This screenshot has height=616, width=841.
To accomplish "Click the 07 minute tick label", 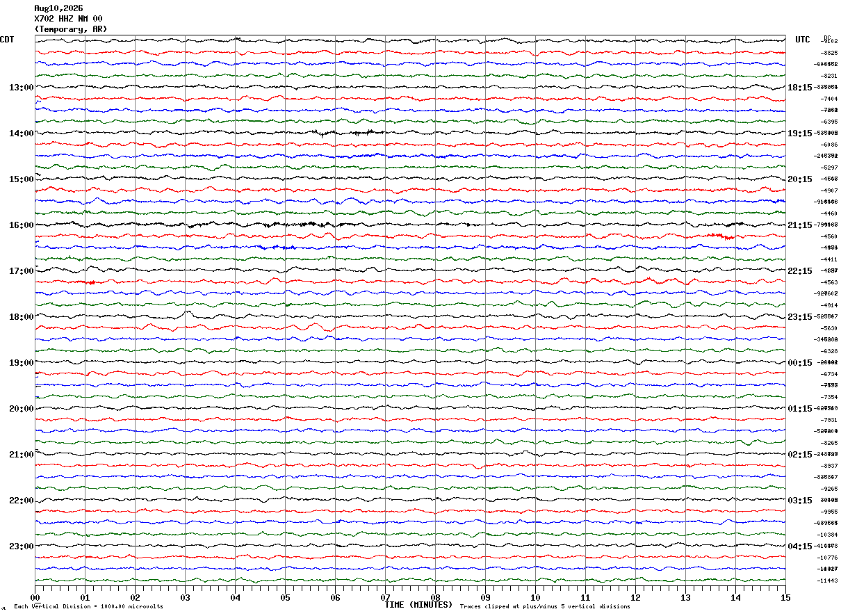I will click(x=385, y=597).
